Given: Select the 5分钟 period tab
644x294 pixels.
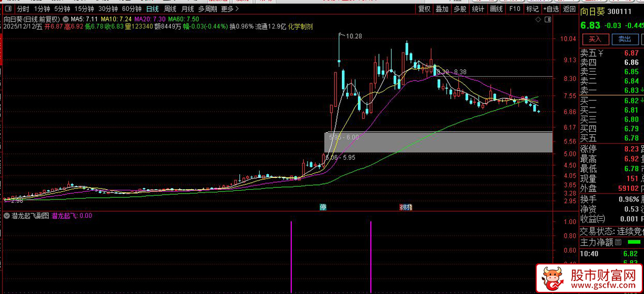Looking at the screenshot, I should click(x=62, y=9).
